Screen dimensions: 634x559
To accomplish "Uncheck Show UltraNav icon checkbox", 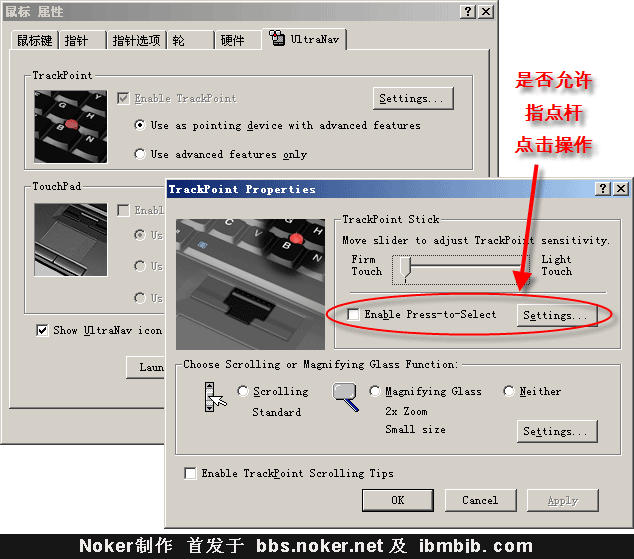I will pos(42,330).
